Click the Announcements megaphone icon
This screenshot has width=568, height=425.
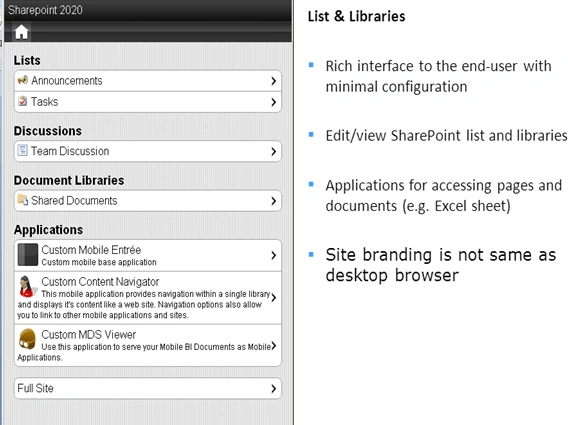(x=22, y=80)
